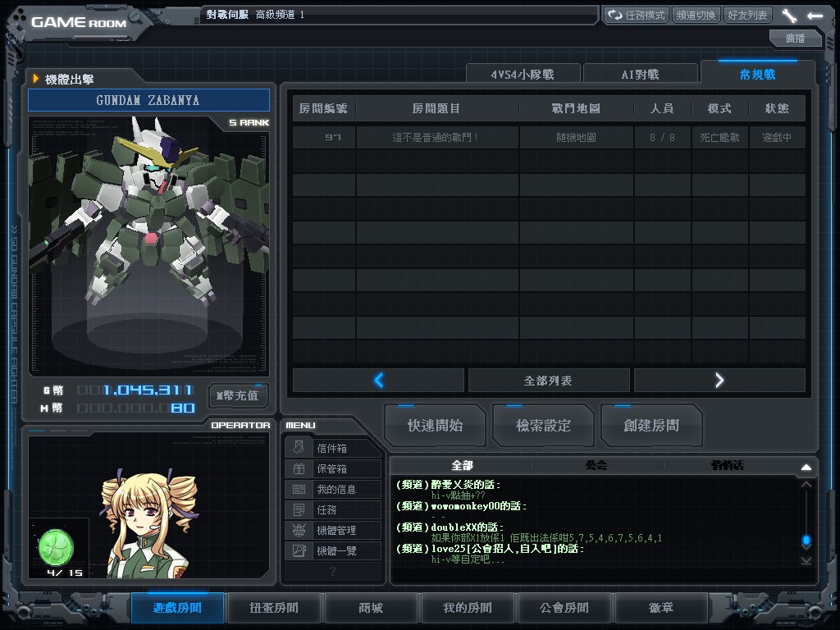Open 機體管理 Gundam-head menu item
Screen dimensions: 840x630
tap(333, 530)
